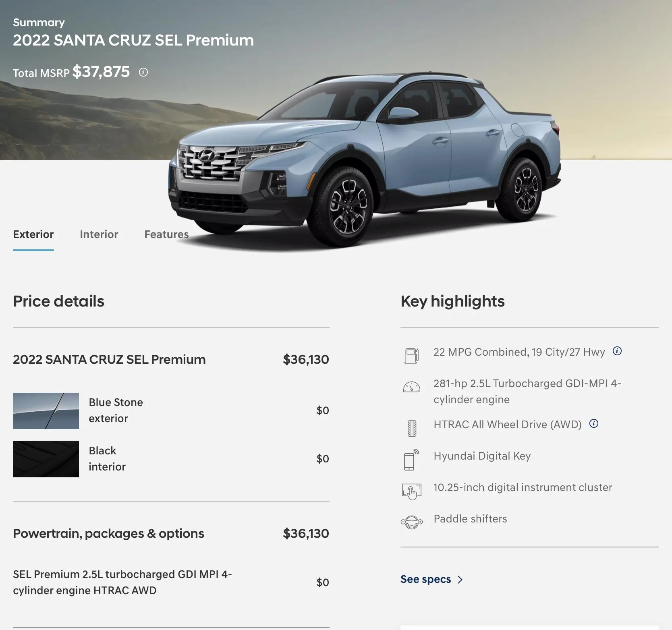Click the HTRAC All Wheel Drive text
The image size is (672, 630).
click(x=508, y=424)
